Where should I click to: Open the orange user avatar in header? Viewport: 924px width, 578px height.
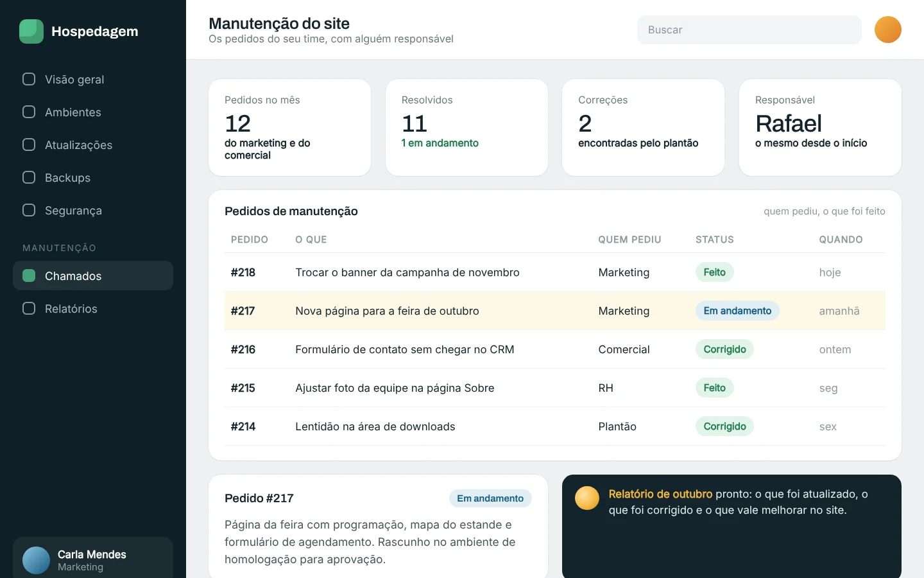[x=888, y=30]
